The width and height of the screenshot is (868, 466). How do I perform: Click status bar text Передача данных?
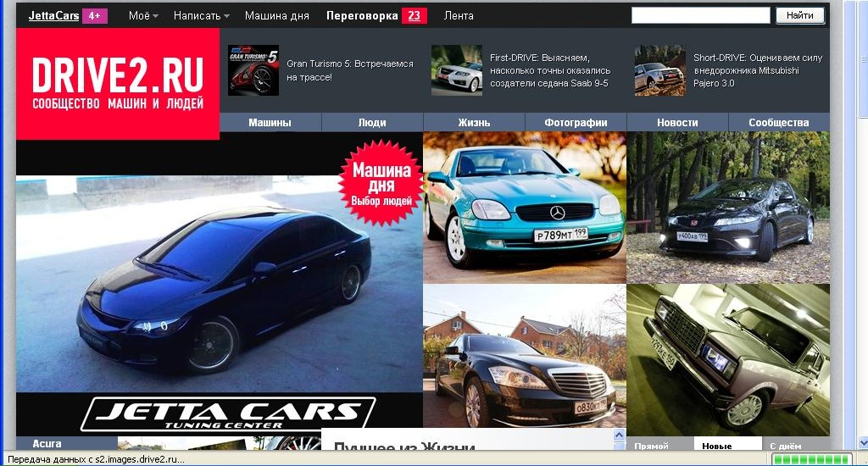(x=96, y=459)
